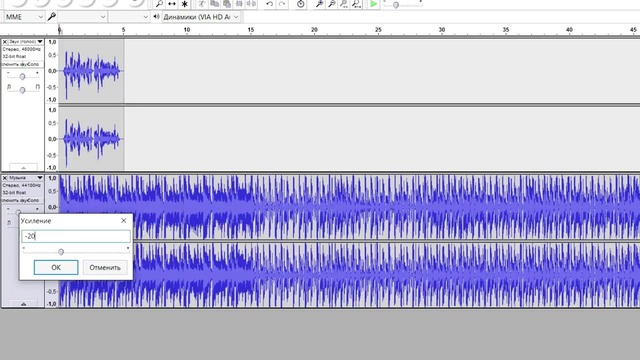Paste toolbar icon
This screenshot has height=360, width=640.
tap(227, 4)
